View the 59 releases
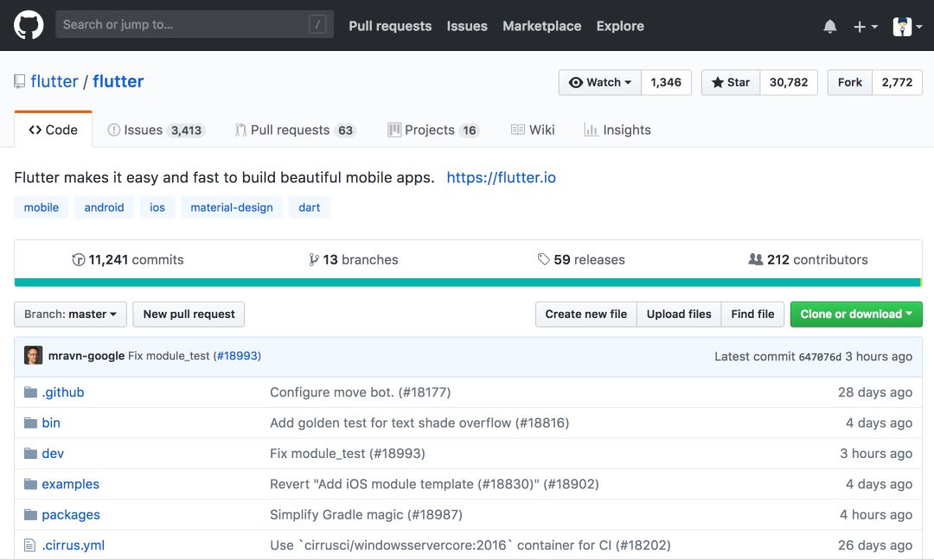 (x=581, y=259)
